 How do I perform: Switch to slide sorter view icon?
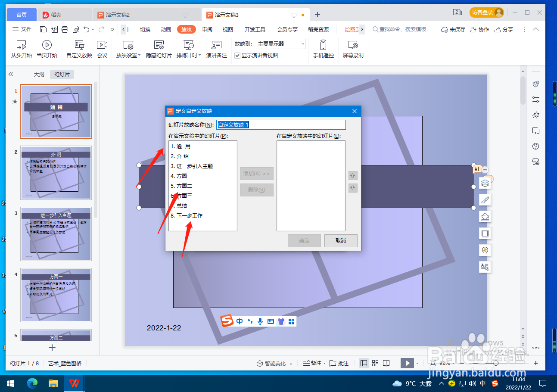pyautogui.click(x=375, y=363)
